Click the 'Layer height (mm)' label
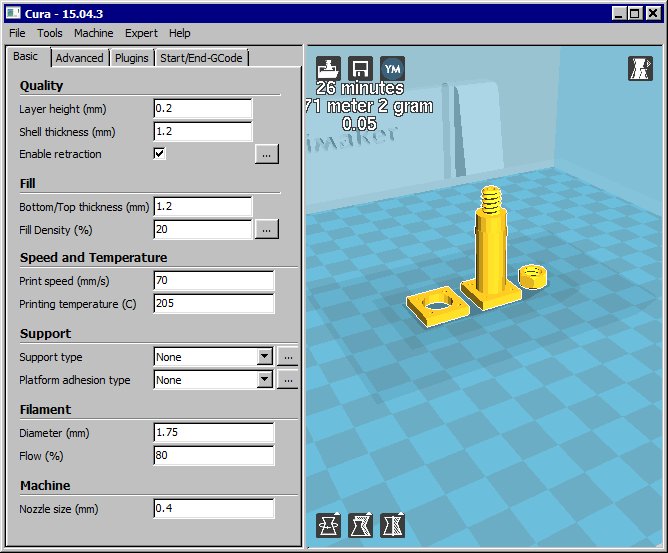Viewport: 668px width, 553px height. pyautogui.click(x=63, y=109)
